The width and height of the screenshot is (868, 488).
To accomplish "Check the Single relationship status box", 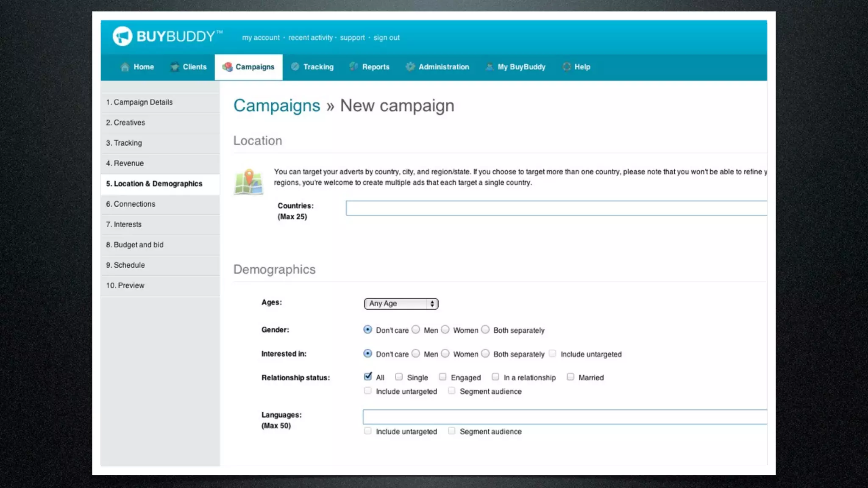I will [x=399, y=377].
